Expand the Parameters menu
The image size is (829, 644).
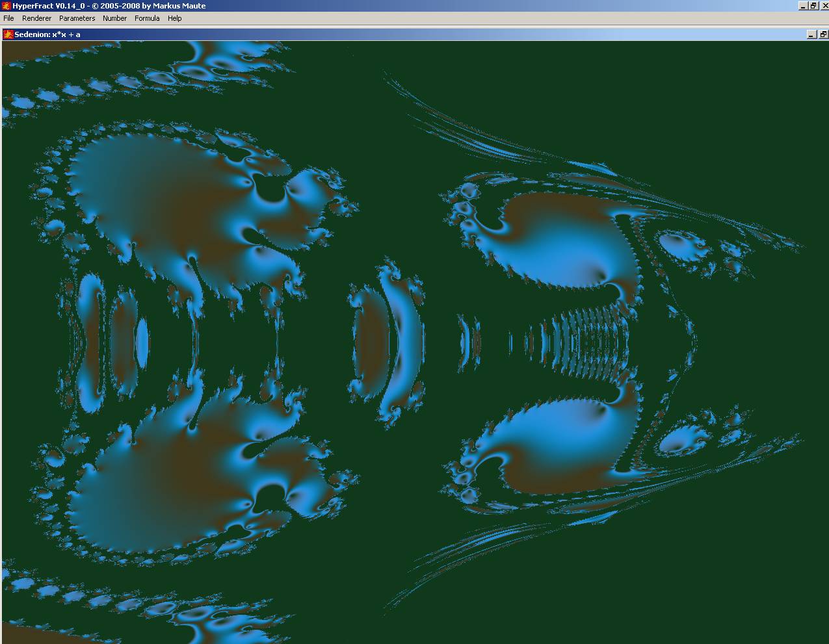(77, 18)
